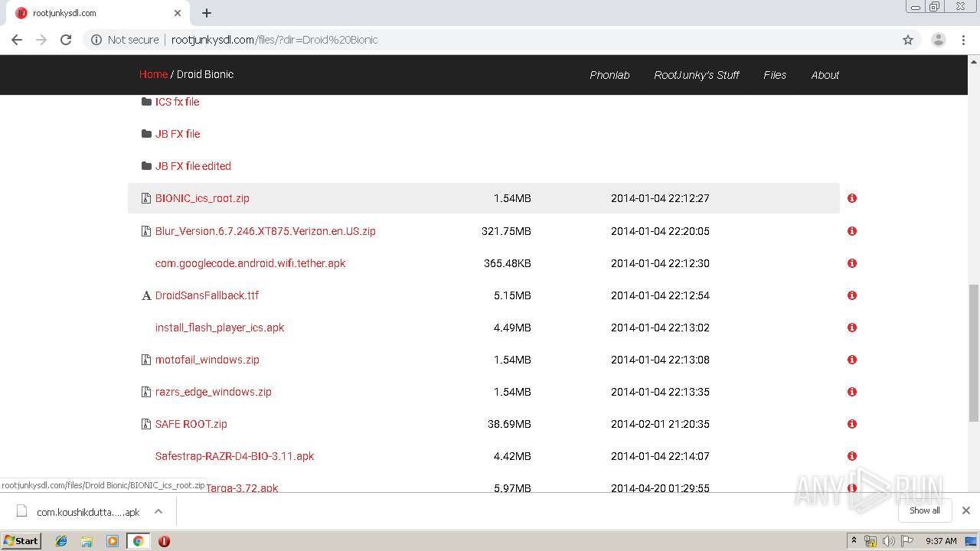The height and width of the screenshot is (551, 980).
Task: Go back with browser back arrow
Action: [x=17, y=40]
